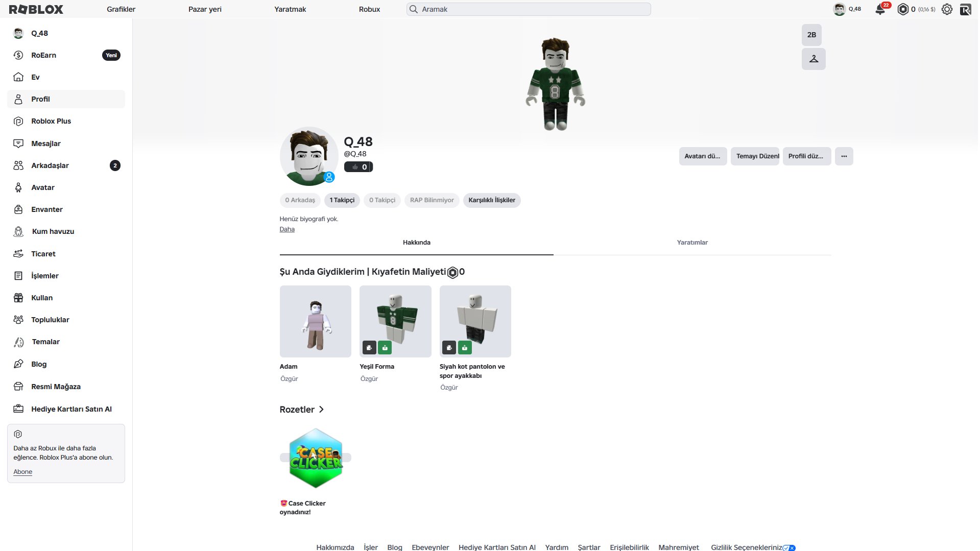Open the Blog sidebar icon
The image size is (980, 551).
18,364
